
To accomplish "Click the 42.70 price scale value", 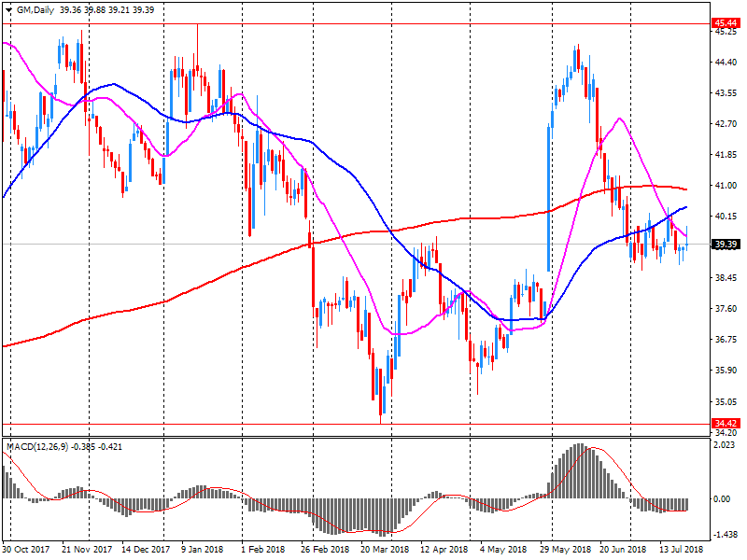I will 726,124.
